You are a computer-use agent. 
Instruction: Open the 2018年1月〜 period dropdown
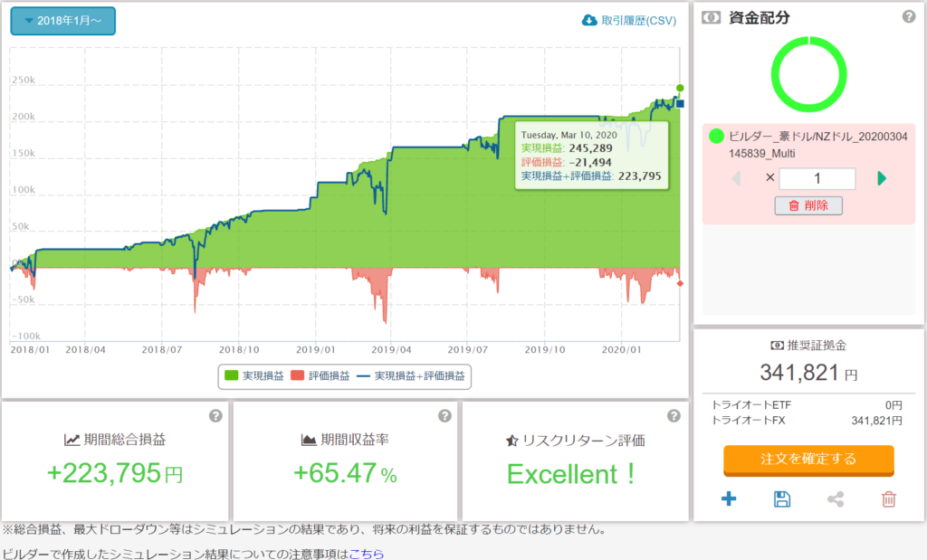click(x=62, y=21)
